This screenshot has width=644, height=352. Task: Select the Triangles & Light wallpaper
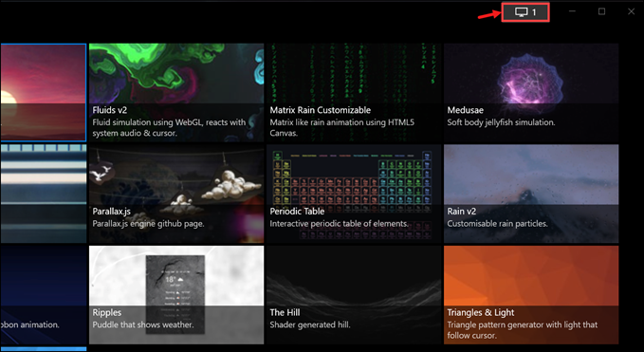531,295
